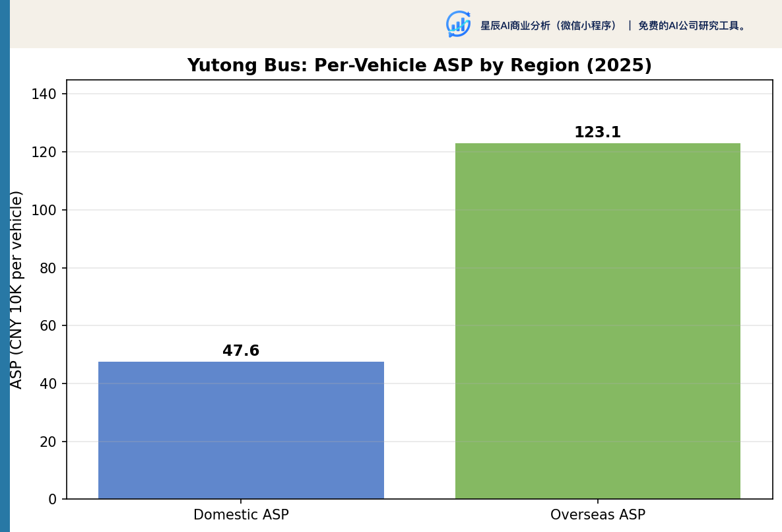The width and height of the screenshot is (782, 532).
Task: Click the 40 y-axis tick label
Action: (48, 384)
